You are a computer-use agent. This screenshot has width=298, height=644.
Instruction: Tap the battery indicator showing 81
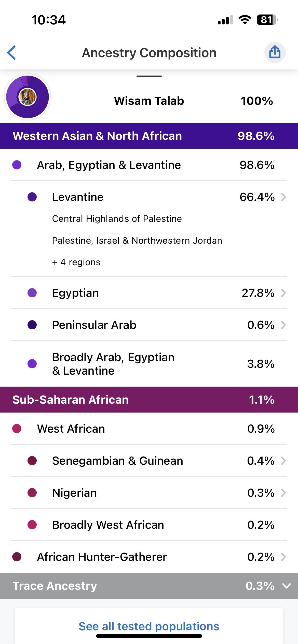[267, 20]
